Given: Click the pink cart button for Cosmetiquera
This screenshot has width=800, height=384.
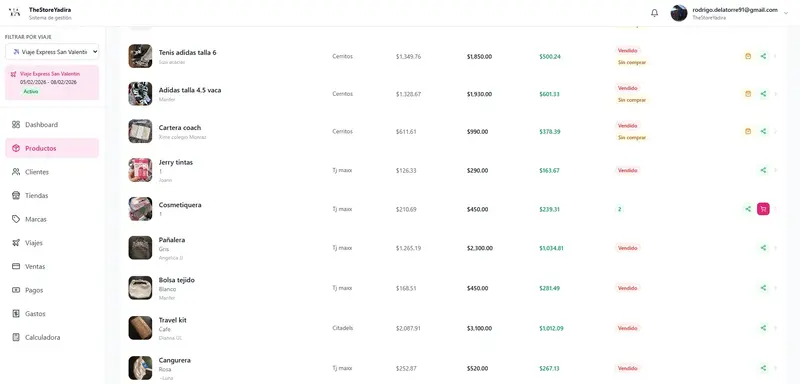Looking at the screenshot, I should 763,209.
